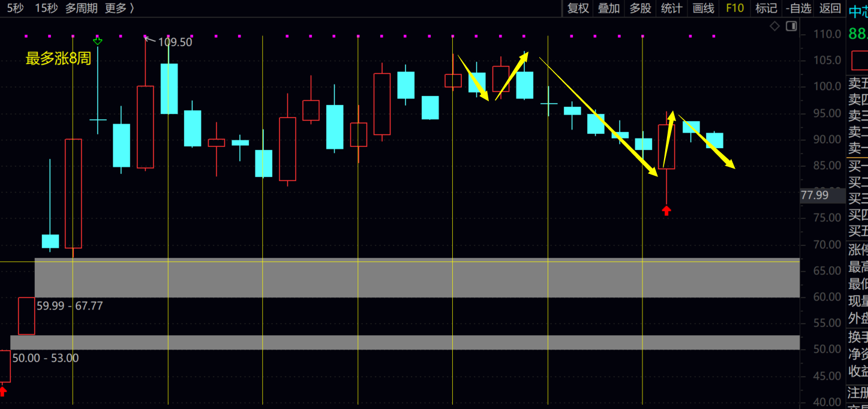Toggle -自选 to remove from watchlist
The width and height of the screenshot is (868, 409).
tap(798, 8)
